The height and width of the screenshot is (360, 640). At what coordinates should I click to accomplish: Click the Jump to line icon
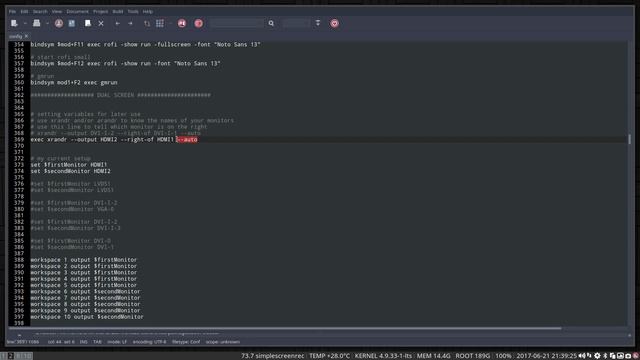(x=318, y=23)
